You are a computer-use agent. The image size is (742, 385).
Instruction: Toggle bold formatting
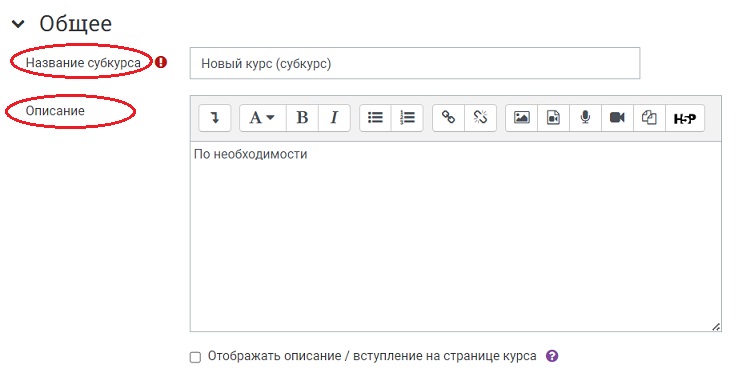pyautogui.click(x=302, y=117)
